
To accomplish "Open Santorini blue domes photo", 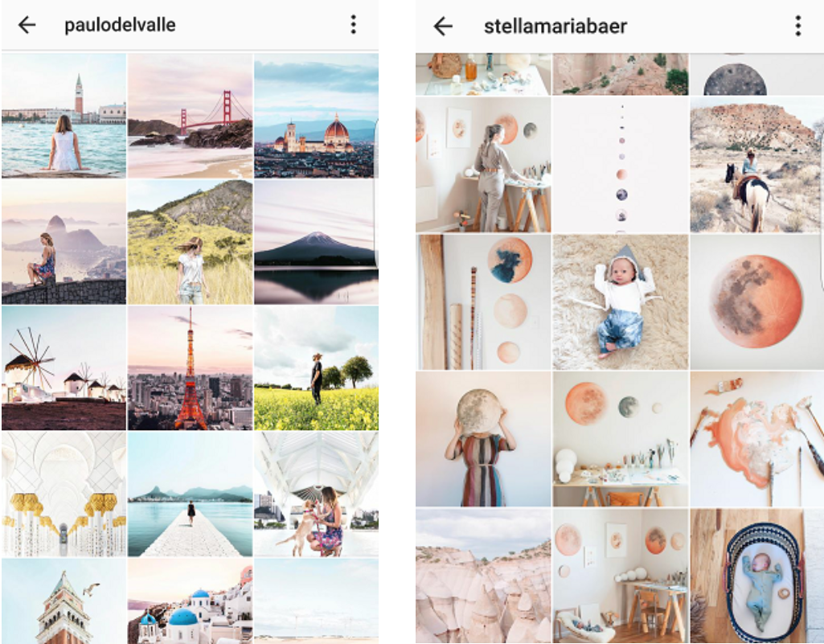I will tap(190, 601).
